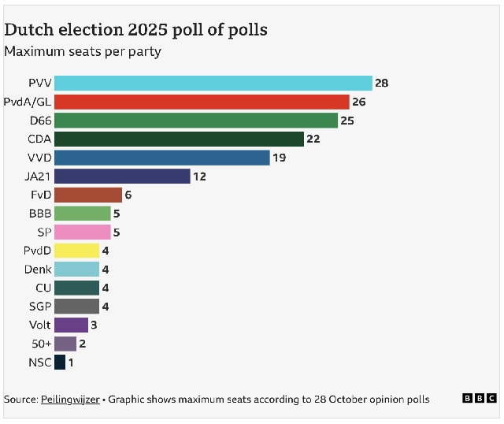Image resolution: width=504 pixels, height=424 pixels.
Task: Select the yellow PvdD bar
Action: point(76,251)
